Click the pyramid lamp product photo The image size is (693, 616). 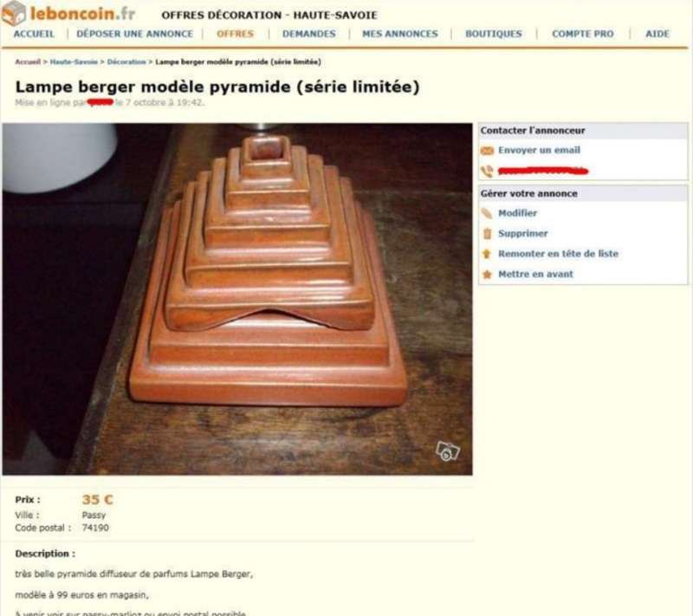point(237,299)
